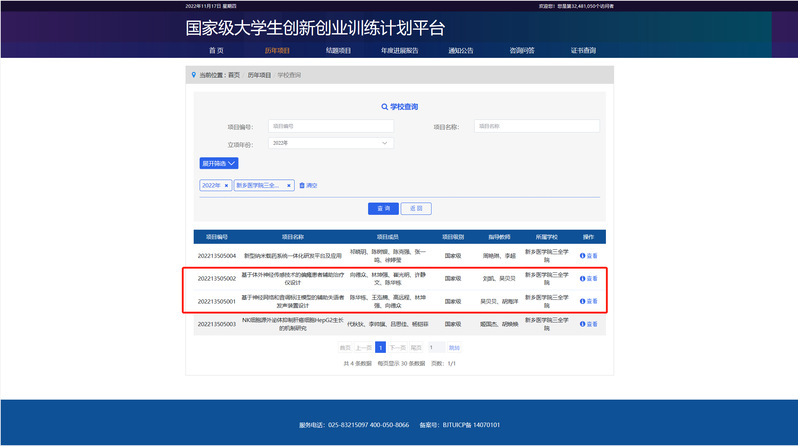View details of project 202213505003
The image size is (798, 446).
click(589, 324)
